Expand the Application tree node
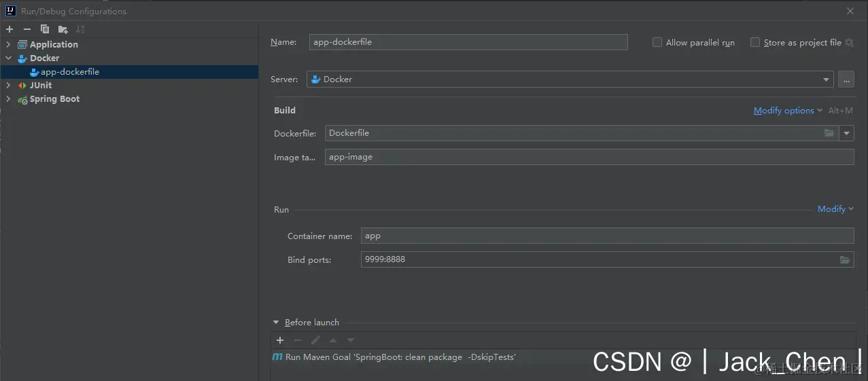 point(8,45)
